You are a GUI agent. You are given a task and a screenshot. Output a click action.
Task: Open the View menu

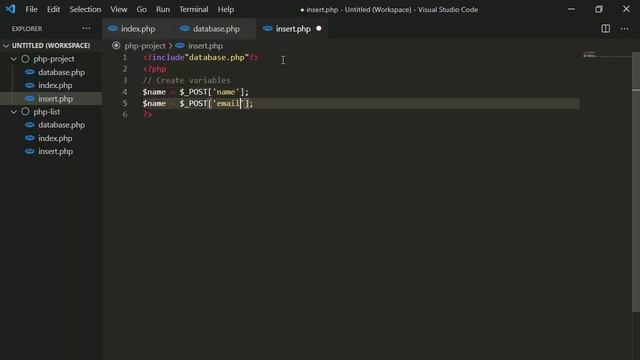(119, 9)
